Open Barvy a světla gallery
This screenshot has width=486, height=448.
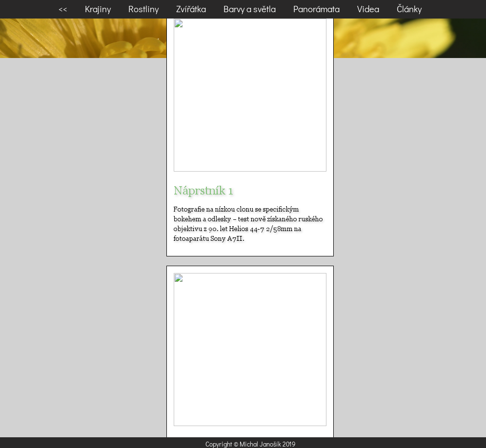tap(249, 9)
